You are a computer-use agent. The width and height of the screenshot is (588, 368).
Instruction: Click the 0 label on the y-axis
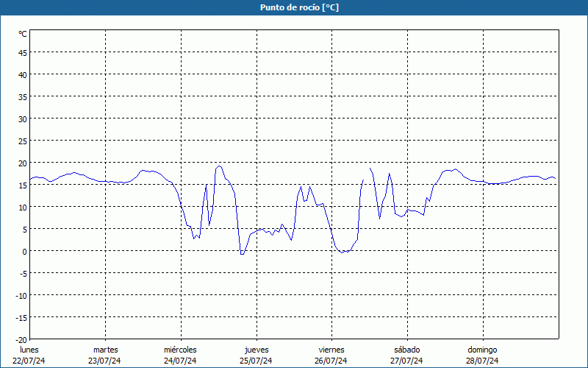click(24, 251)
